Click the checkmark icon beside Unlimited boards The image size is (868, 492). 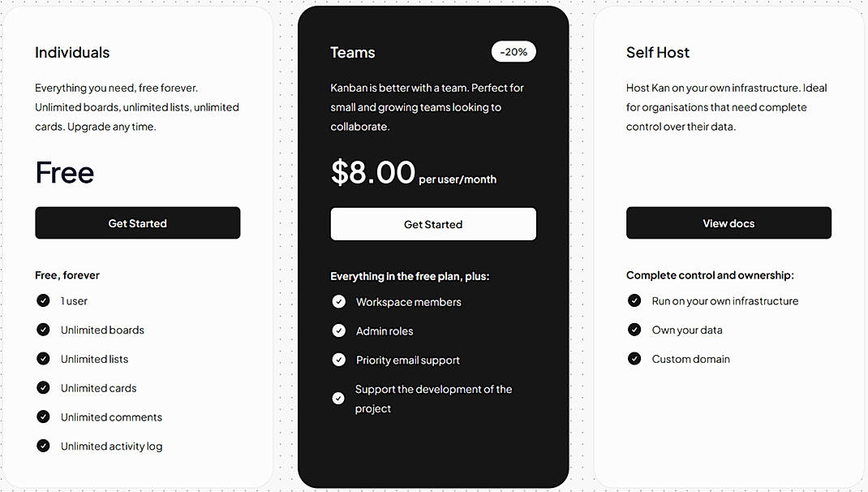43,330
